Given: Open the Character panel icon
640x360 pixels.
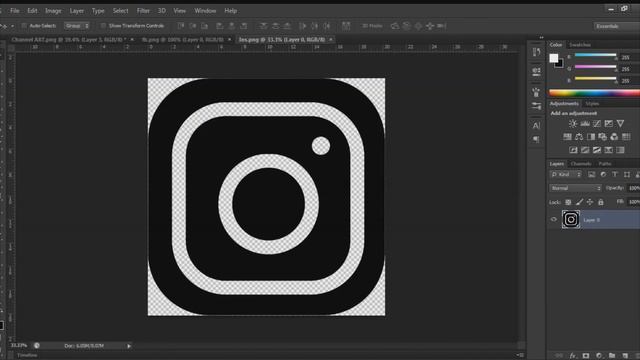Looking at the screenshot, I should 536,126.
